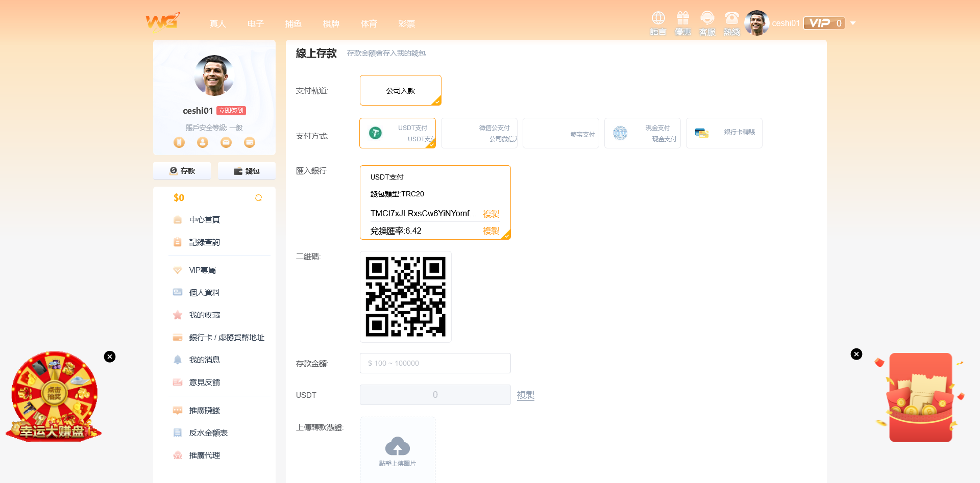The image size is (980, 483).
Task: Choose cash payment method
Action: coord(642,133)
